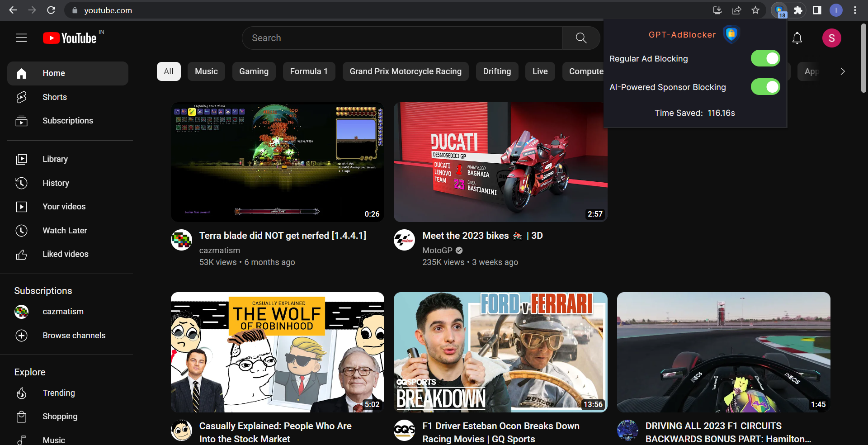Click the Shopping bag icon
Screen dimensions: 868x445
[21, 417]
